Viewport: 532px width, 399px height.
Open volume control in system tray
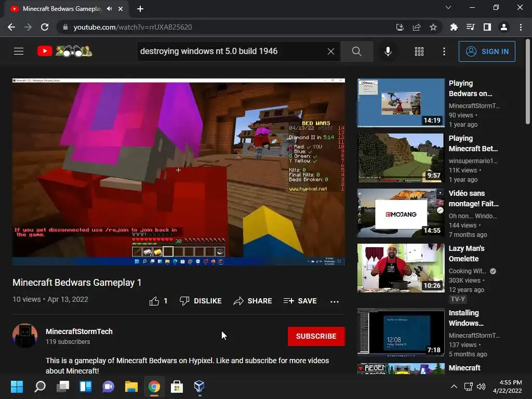click(481, 387)
